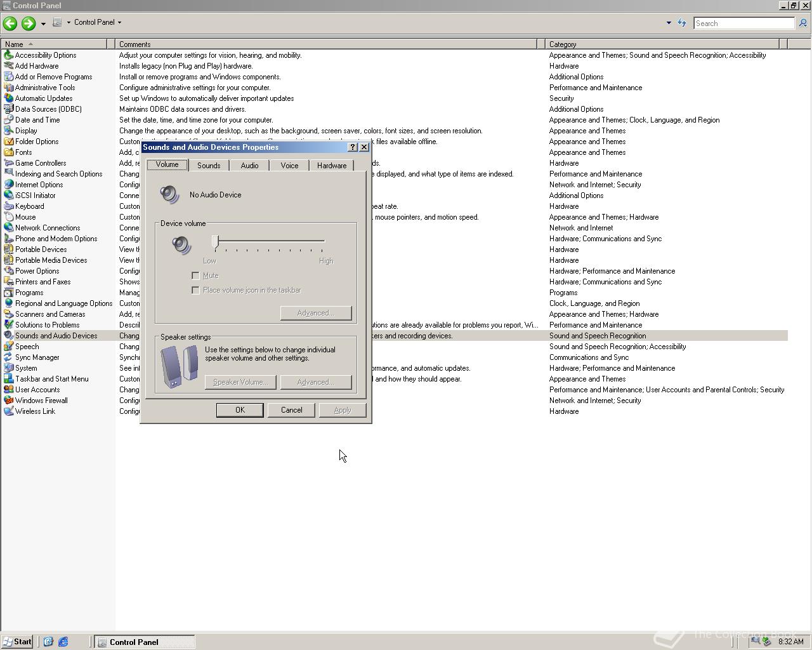
Task: Select the Date and Time icon
Action: tap(8, 120)
